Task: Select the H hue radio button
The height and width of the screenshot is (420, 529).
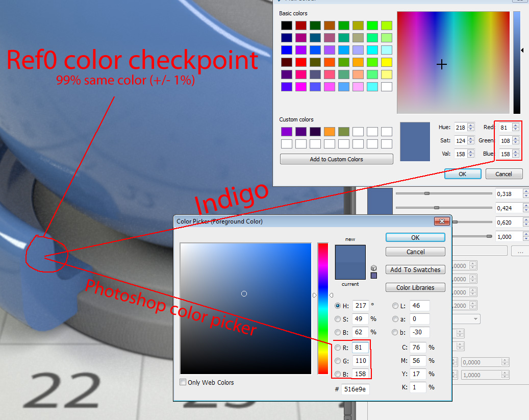Action: [337, 306]
